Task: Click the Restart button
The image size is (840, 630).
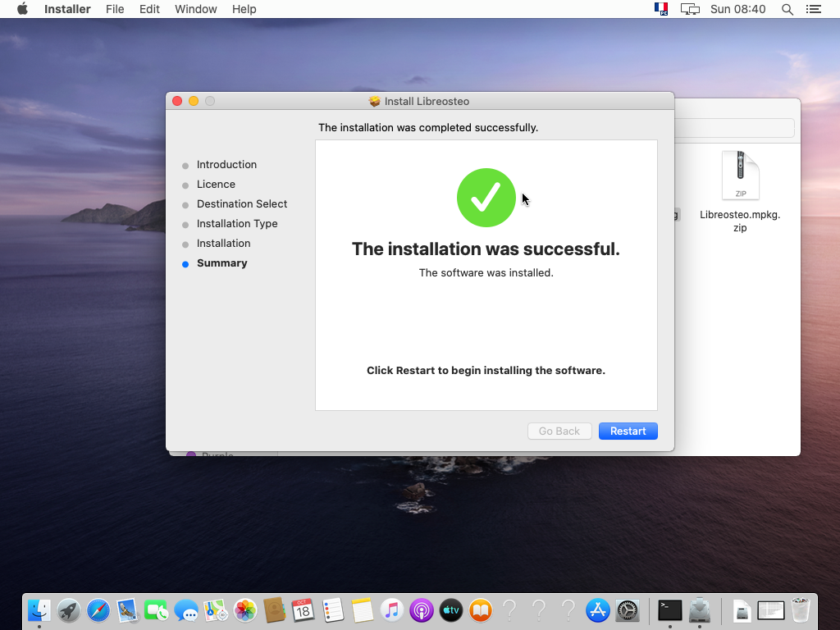Action: (628, 431)
